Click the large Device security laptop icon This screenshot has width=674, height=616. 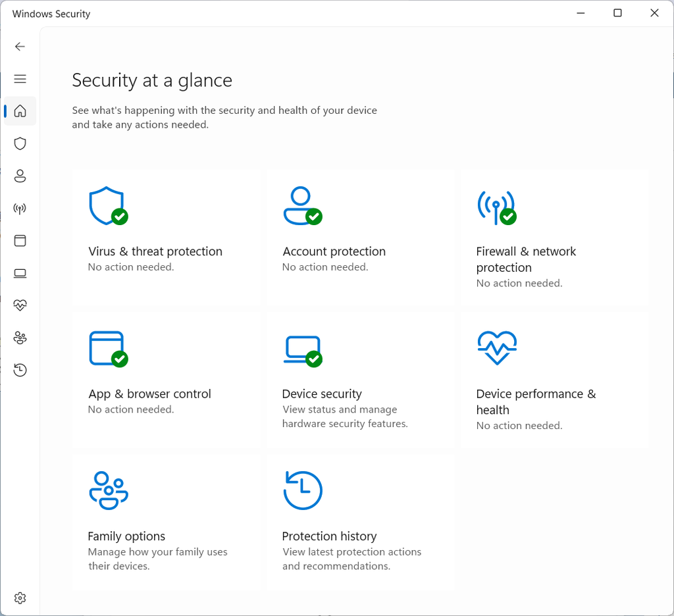[x=303, y=351]
